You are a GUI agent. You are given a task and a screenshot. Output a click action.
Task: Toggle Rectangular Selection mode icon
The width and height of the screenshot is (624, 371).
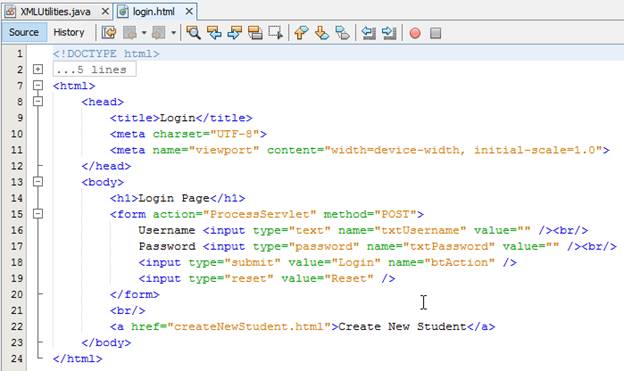275,33
